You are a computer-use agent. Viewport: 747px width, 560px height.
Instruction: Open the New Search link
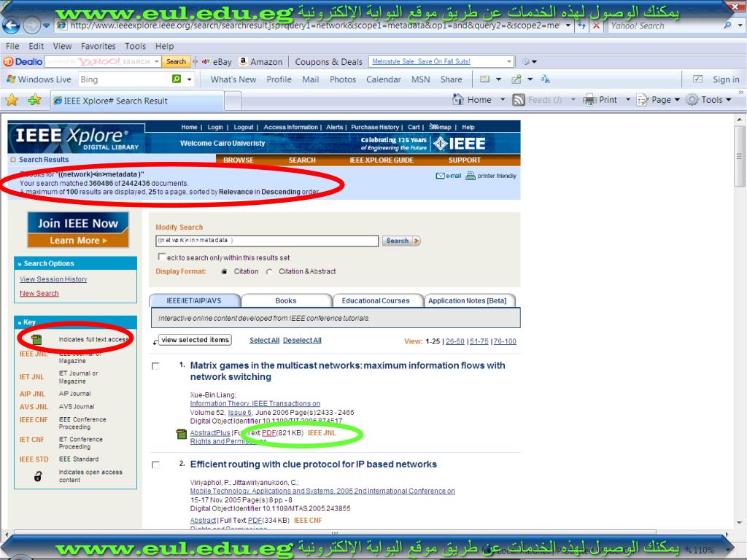point(39,293)
